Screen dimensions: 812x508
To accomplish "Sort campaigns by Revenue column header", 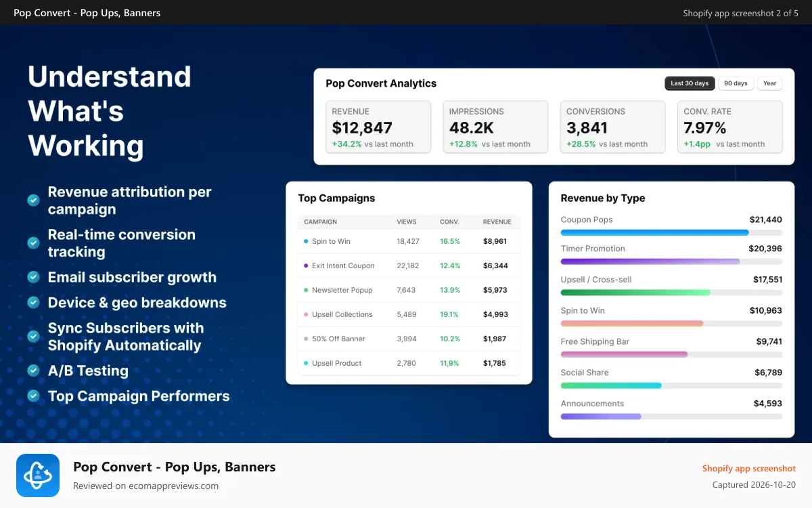I will 497,221.
